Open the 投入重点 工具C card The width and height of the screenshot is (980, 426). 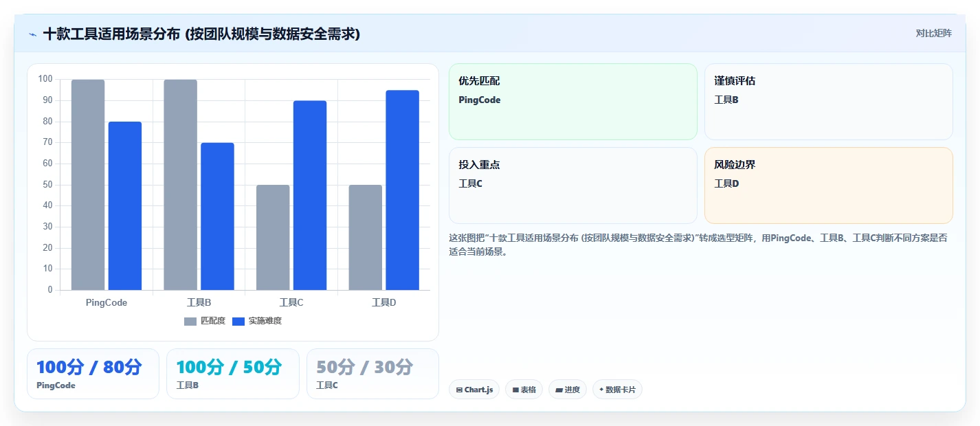(x=573, y=186)
